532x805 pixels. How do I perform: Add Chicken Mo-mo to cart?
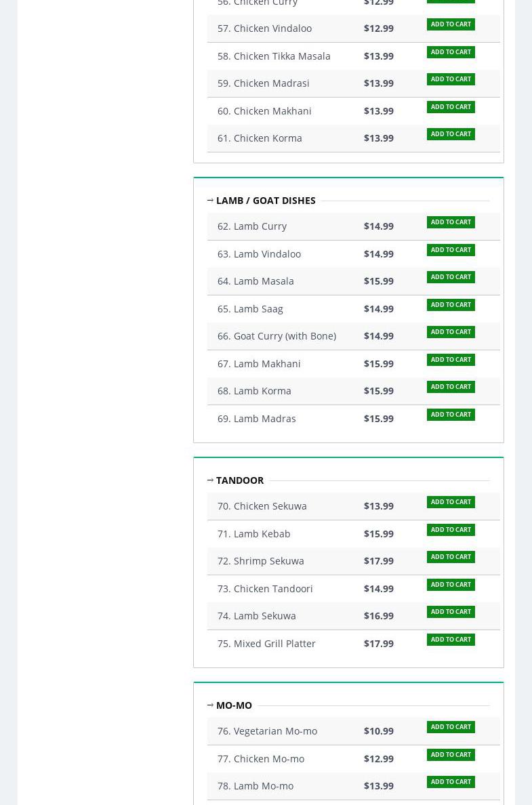451,755
